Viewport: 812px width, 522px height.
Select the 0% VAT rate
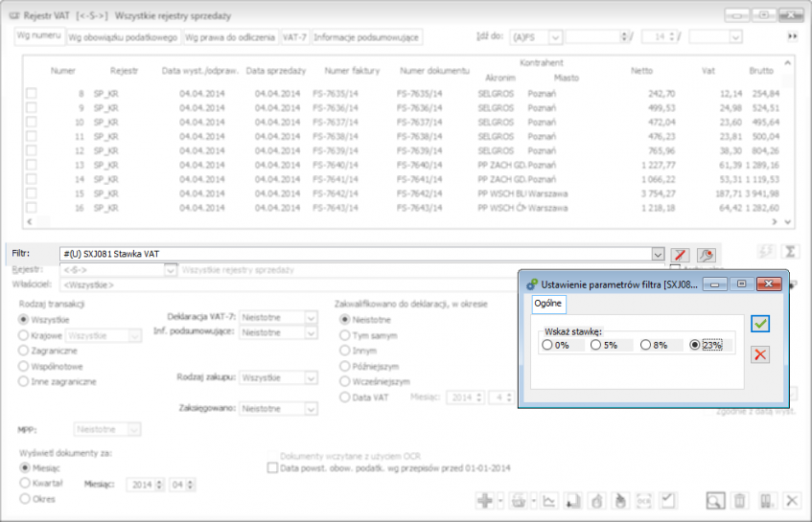(546, 345)
